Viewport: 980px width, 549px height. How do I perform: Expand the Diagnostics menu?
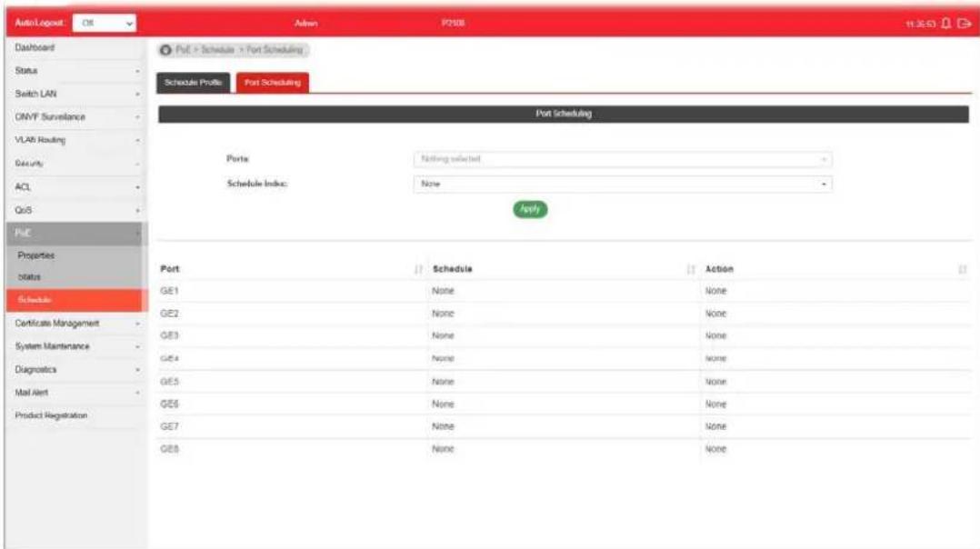coord(75,369)
